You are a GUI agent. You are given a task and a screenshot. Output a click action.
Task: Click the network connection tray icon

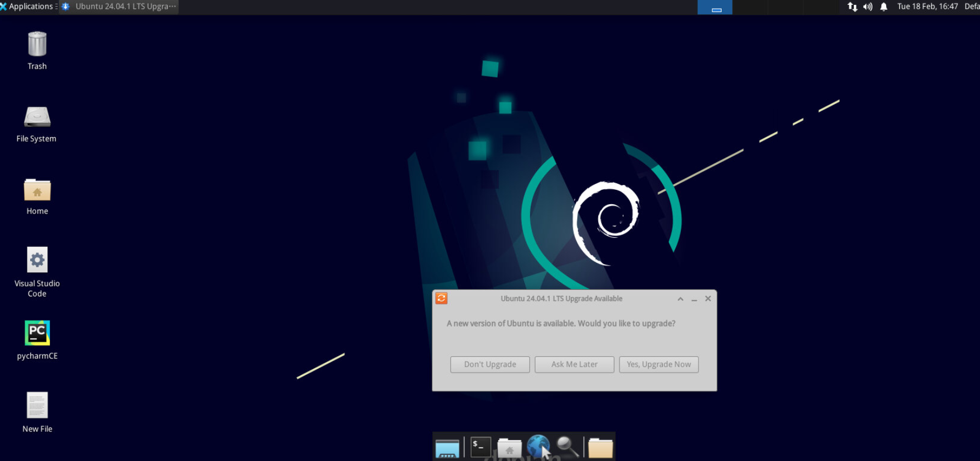point(852,7)
